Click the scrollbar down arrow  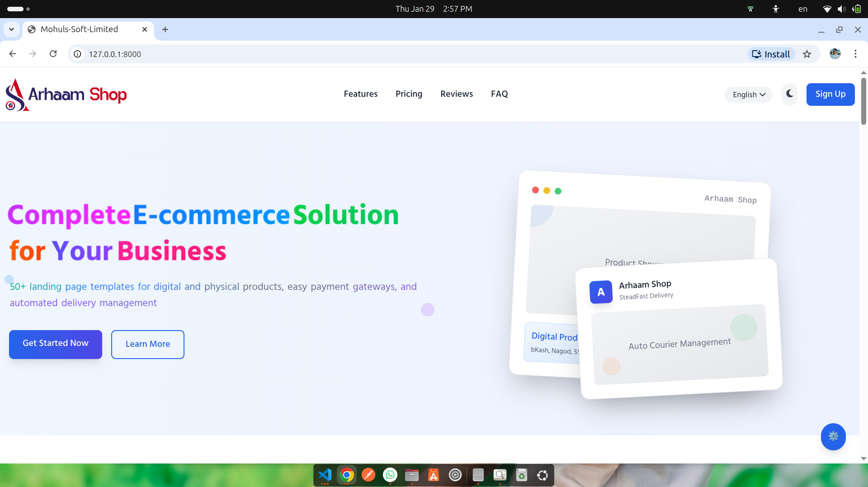pos(863,459)
